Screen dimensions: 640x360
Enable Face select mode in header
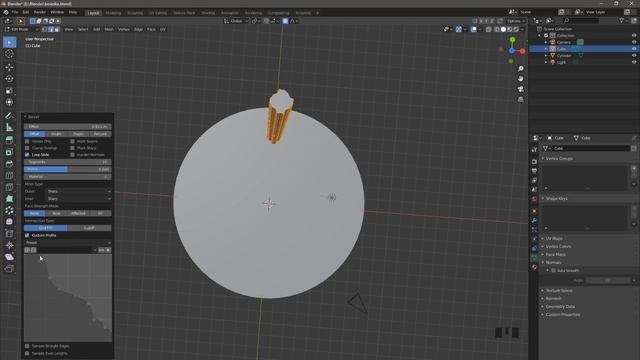click(x=57, y=29)
